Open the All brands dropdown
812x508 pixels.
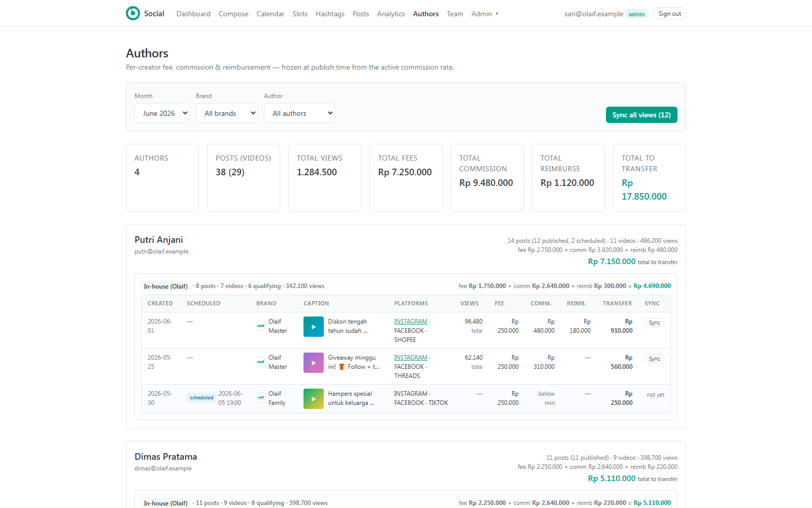[x=227, y=113]
